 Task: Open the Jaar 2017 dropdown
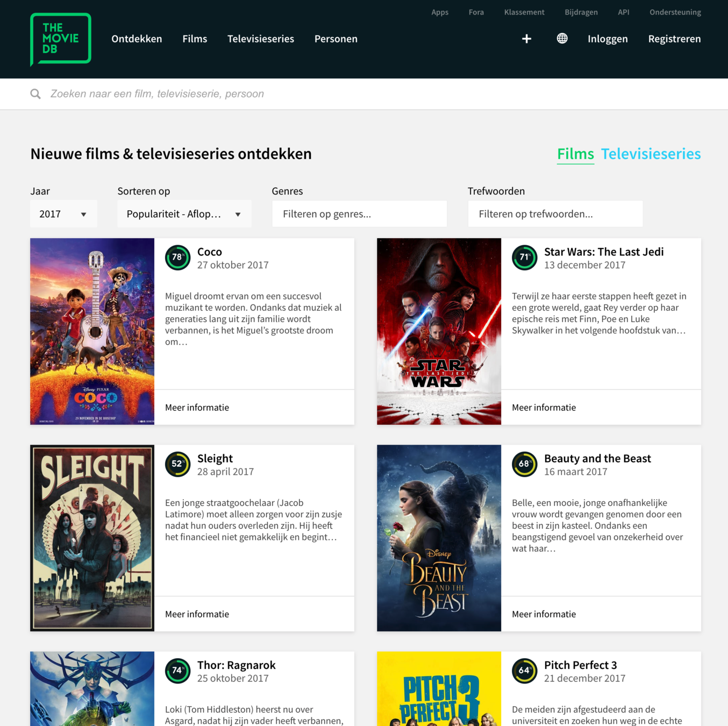63,214
